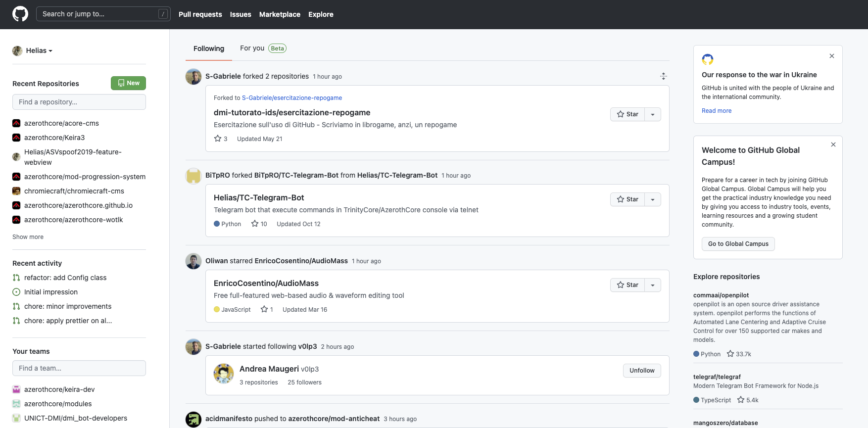Click the azerothcore/azerothcore-wotlk repository icon
Viewport: 868px width, 428px height.
[x=16, y=220]
